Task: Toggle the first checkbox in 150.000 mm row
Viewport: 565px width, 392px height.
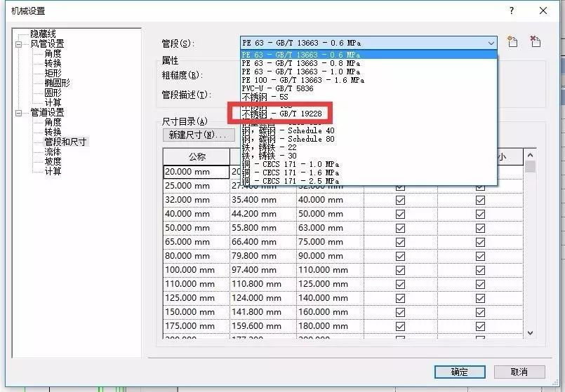Action: 400,312
